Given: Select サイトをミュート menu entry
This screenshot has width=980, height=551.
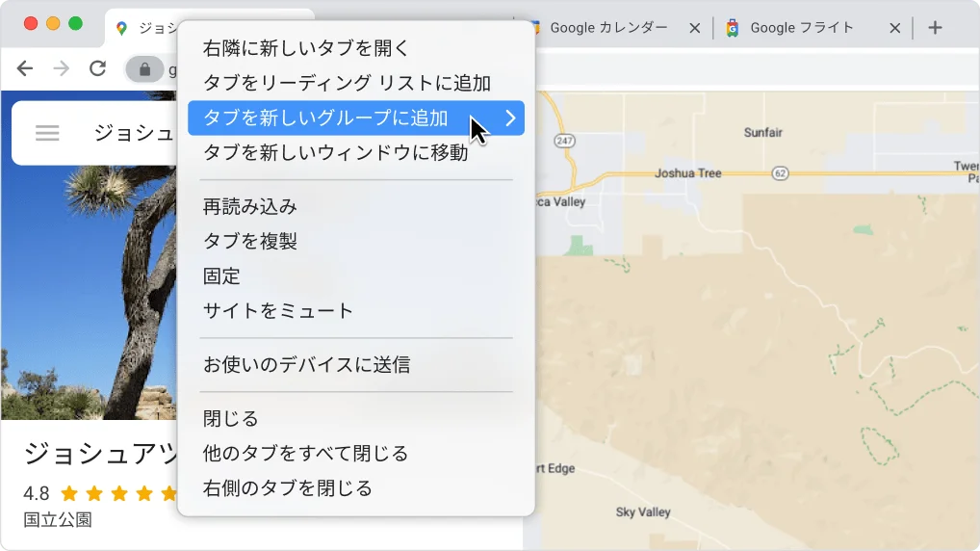Looking at the screenshot, I should [355, 311].
